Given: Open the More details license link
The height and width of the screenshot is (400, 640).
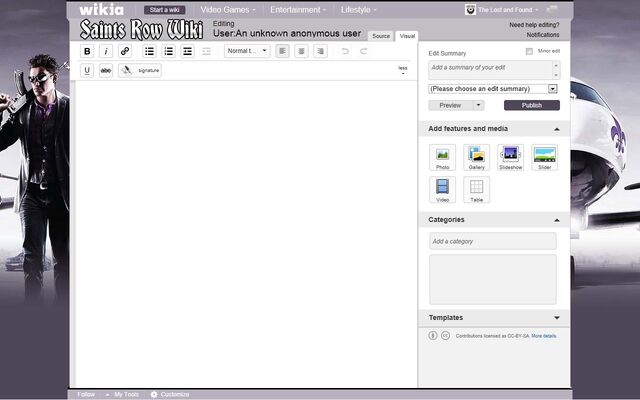Looking at the screenshot, I should pyautogui.click(x=544, y=336).
